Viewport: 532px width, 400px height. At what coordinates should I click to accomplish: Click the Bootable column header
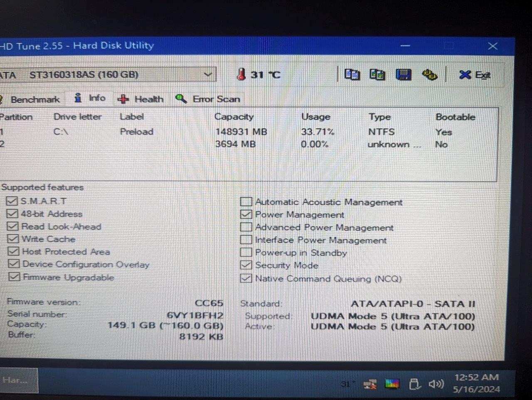[455, 117]
